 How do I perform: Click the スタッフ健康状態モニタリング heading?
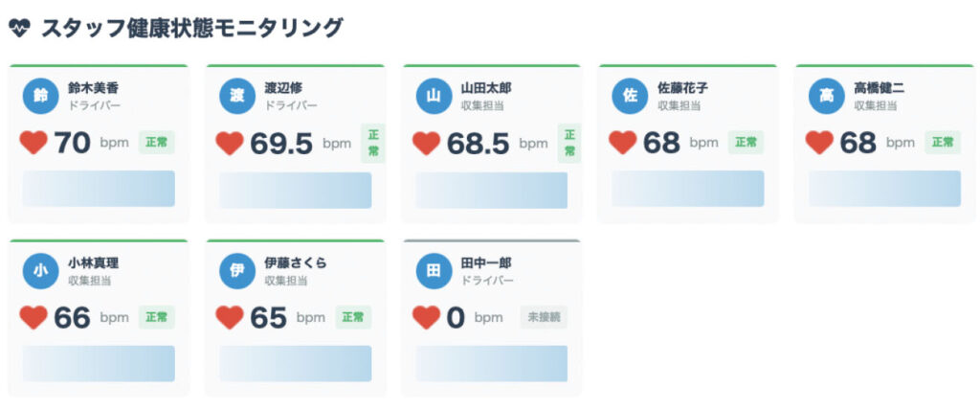coord(192,28)
